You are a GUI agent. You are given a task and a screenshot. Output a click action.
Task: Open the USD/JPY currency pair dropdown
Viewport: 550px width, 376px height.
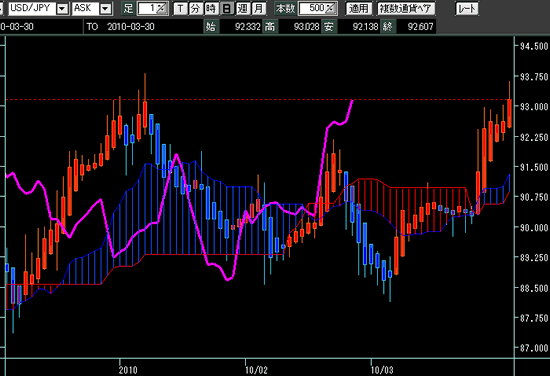coord(62,8)
